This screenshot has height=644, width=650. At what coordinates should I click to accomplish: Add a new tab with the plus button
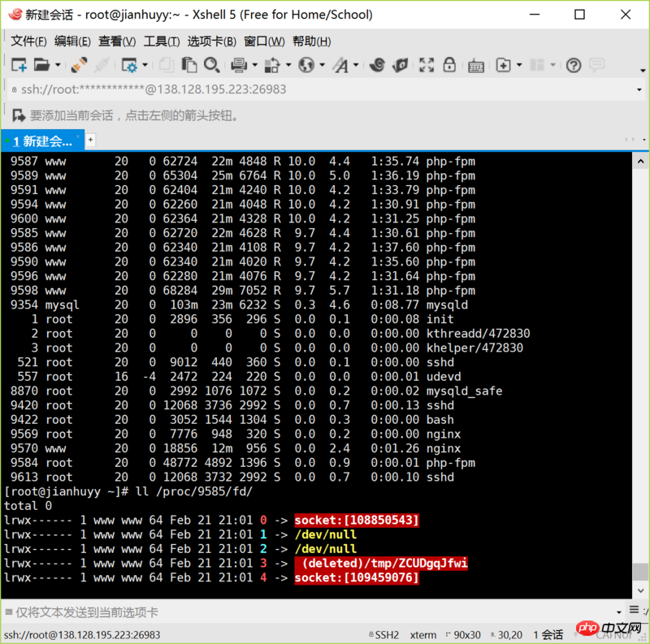coord(90,140)
